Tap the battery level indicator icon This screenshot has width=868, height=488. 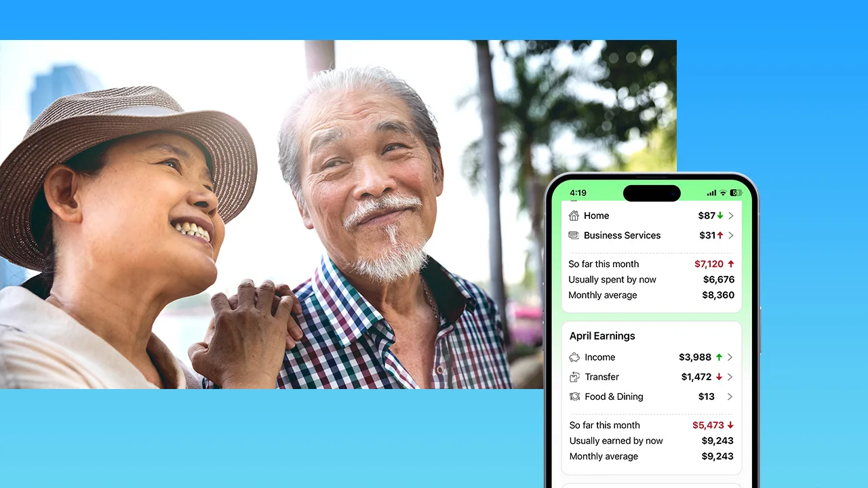[735, 192]
